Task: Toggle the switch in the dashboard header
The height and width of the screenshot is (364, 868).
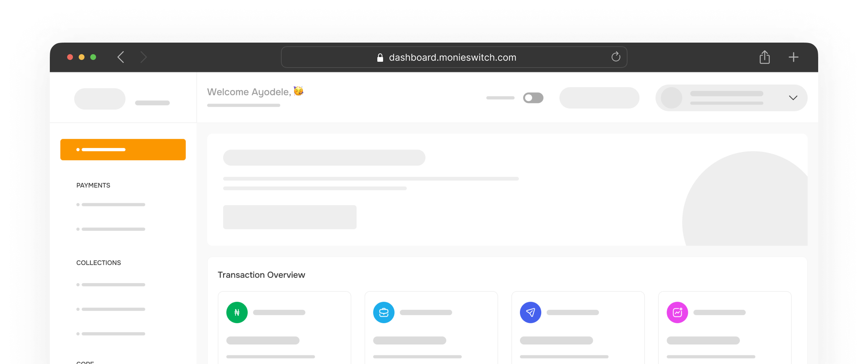Action: point(533,98)
